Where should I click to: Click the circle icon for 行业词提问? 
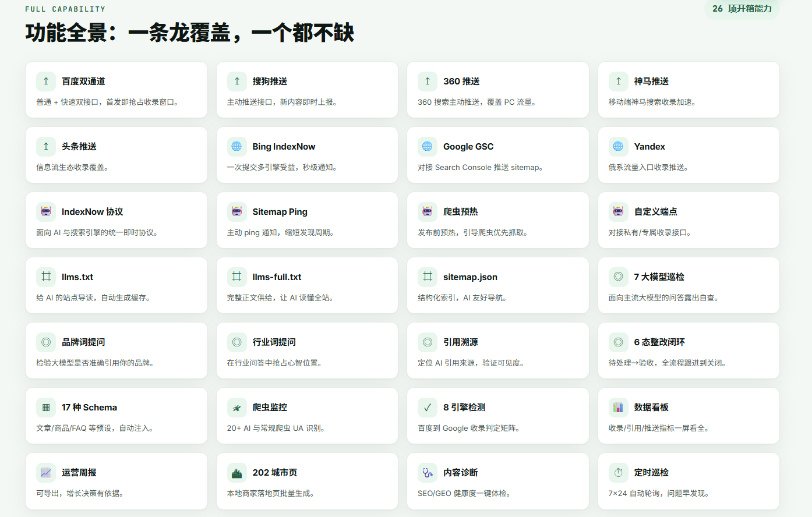tap(236, 342)
